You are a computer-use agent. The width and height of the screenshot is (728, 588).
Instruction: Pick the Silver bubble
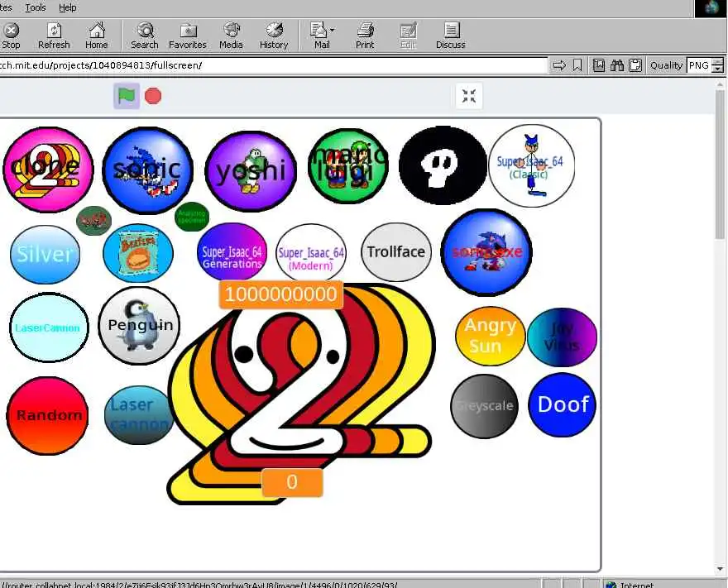coord(45,255)
